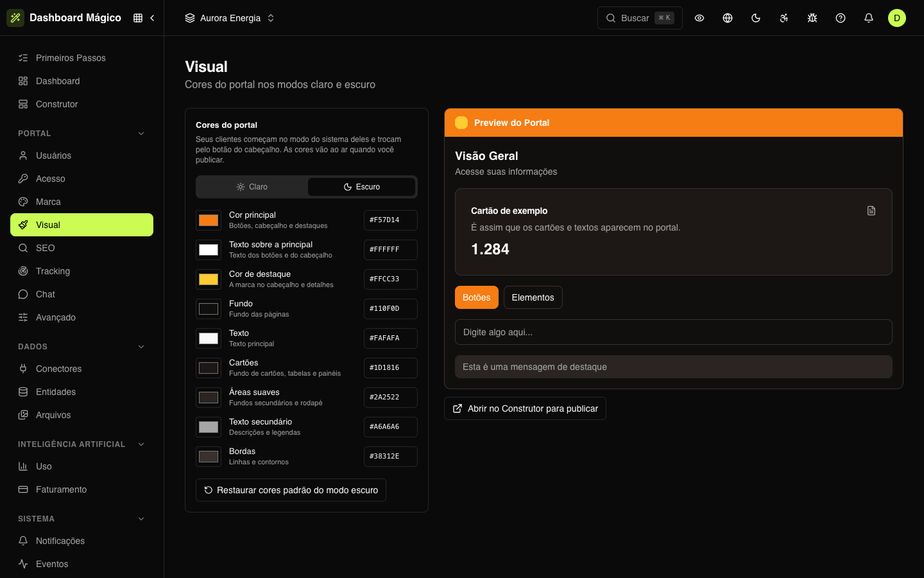924x578 pixels.
Task: Switch to Elementos preview tab
Action: pyautogui.click(x=533, y=297)
